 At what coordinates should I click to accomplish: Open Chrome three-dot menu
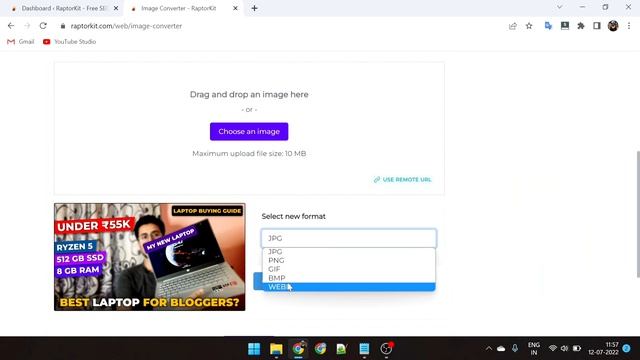(629, 26)
